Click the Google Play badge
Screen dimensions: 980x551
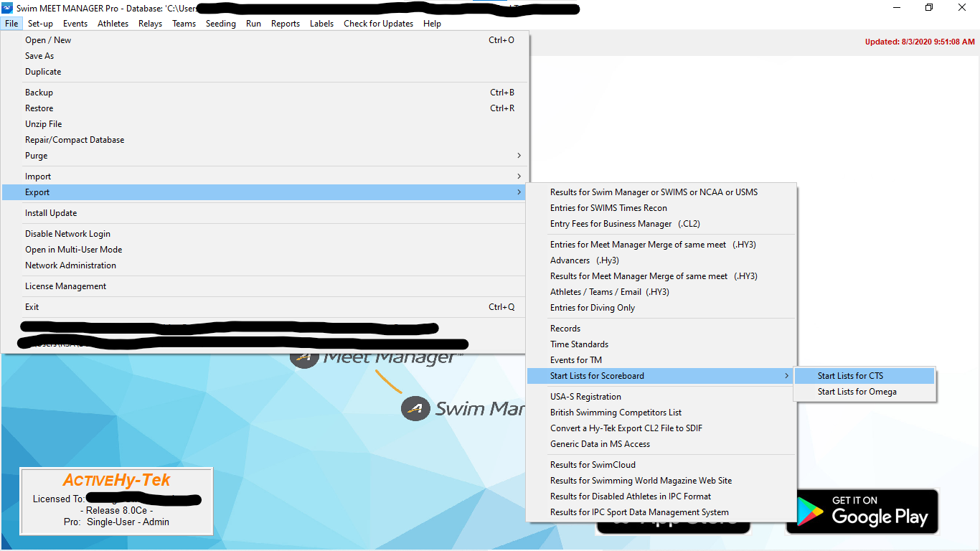[862, 511]
